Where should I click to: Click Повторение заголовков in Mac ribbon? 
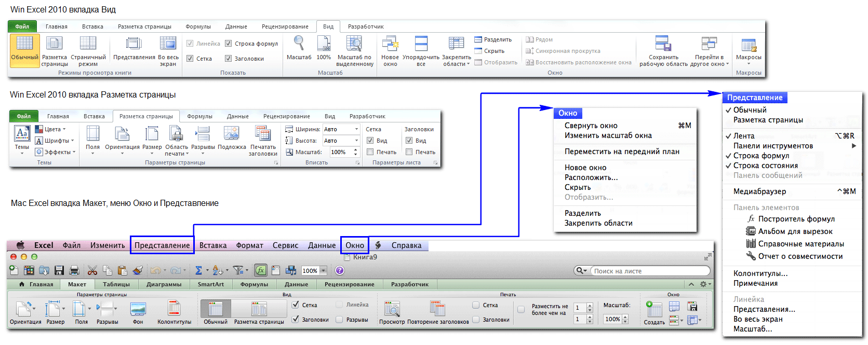(438, 312)
